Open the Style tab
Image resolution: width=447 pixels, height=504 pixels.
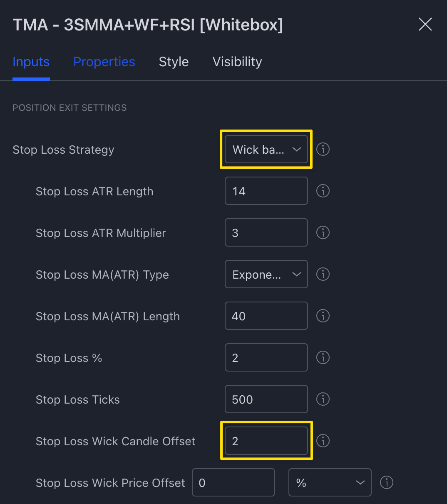coord(174,62)
